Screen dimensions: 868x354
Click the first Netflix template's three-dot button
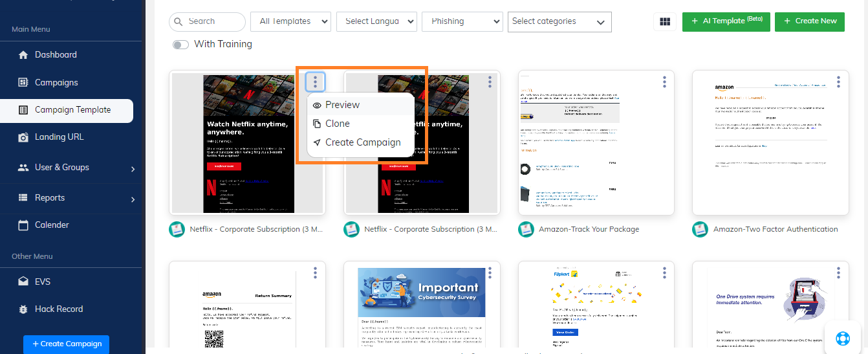[x=315, y=82]
